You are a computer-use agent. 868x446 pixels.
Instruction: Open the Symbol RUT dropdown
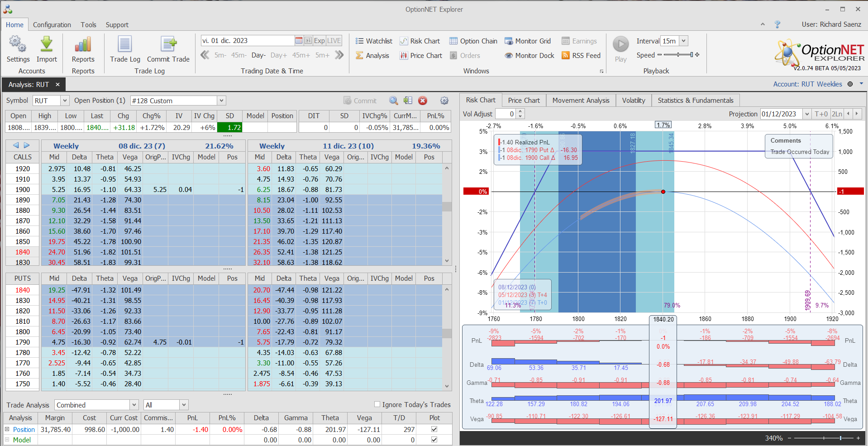coord(65,101)
